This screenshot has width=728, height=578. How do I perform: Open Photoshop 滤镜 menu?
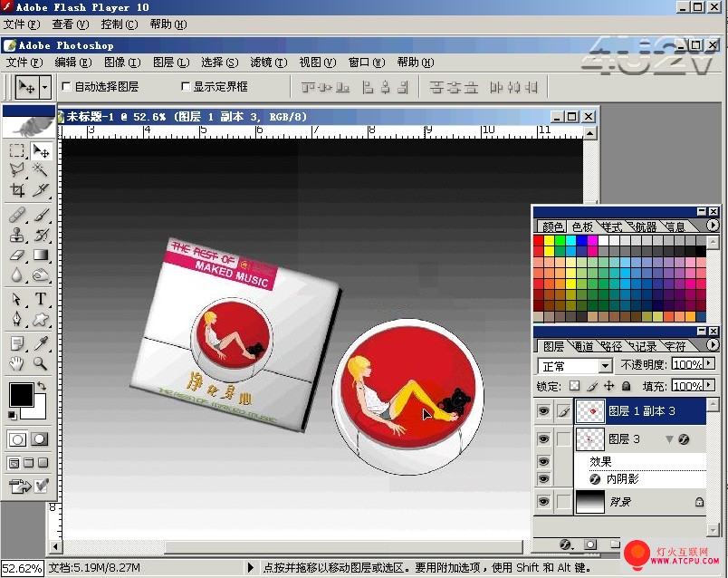tap(269, 63)
